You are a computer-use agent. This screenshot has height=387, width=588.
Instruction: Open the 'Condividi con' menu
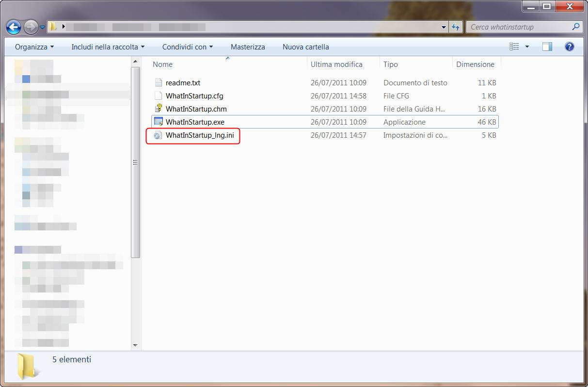(x=188, y=47)
